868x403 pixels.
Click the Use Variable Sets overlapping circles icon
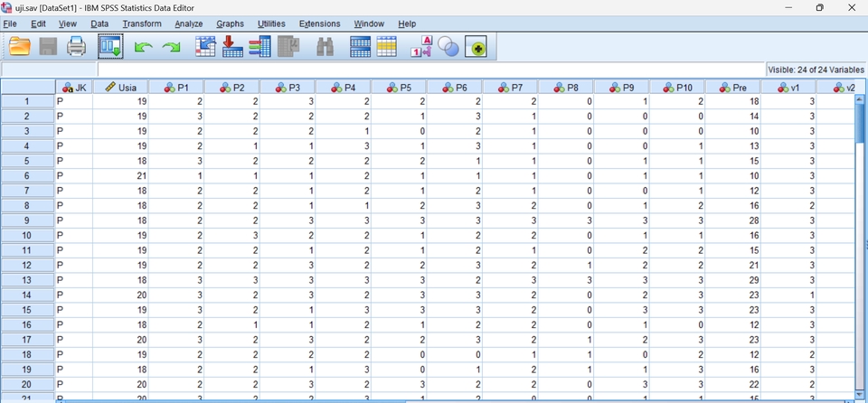click(448, 47)
